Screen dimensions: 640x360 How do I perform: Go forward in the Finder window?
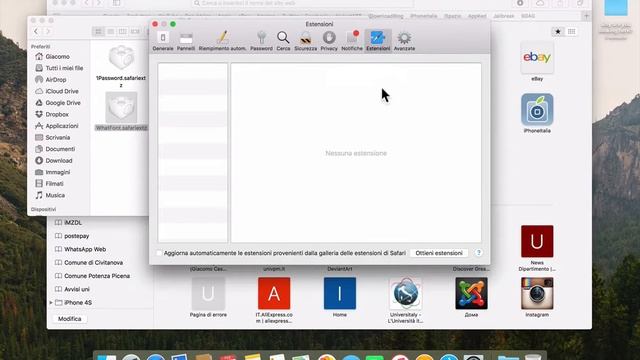click(47, 31)
